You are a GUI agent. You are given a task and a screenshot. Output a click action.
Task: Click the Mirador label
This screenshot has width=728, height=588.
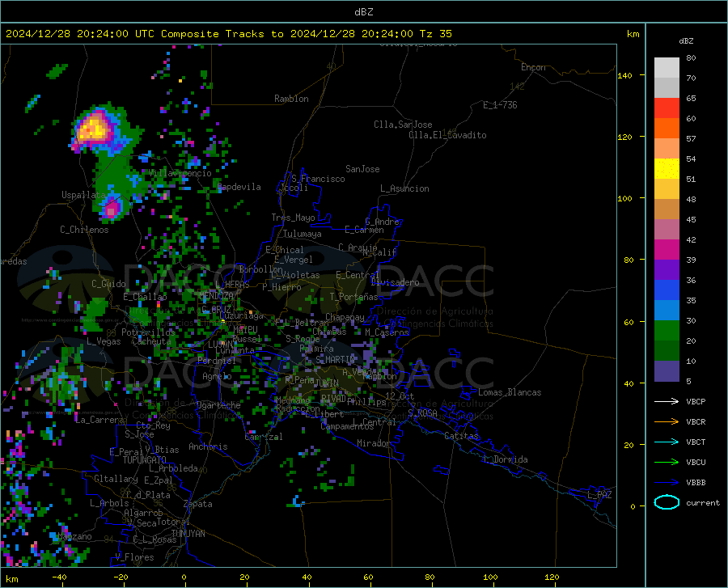tap(374, 443)
